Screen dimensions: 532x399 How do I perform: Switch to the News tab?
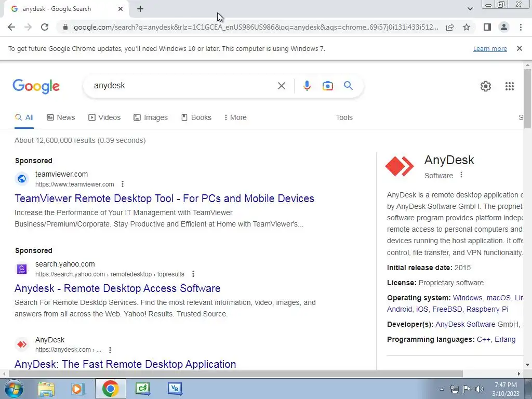61,118
